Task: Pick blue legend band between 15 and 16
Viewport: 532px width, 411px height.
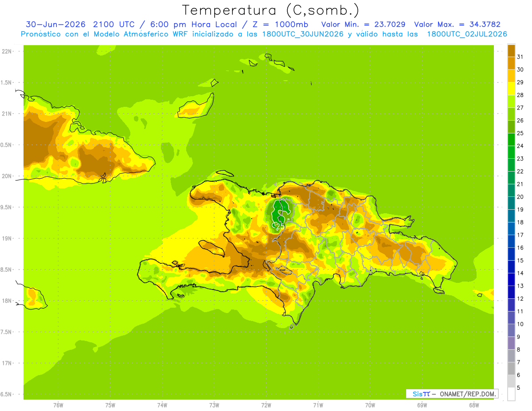Action: tap(511, 254)
